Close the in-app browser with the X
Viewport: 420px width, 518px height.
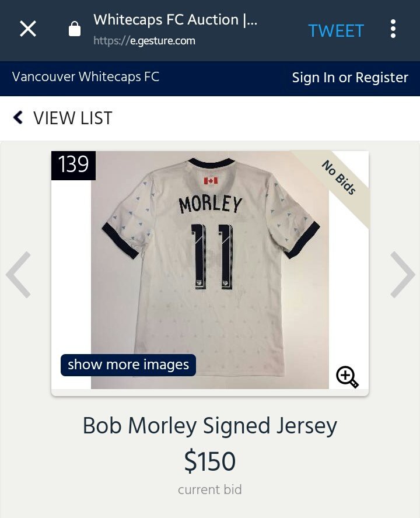[x=28, y=29]
